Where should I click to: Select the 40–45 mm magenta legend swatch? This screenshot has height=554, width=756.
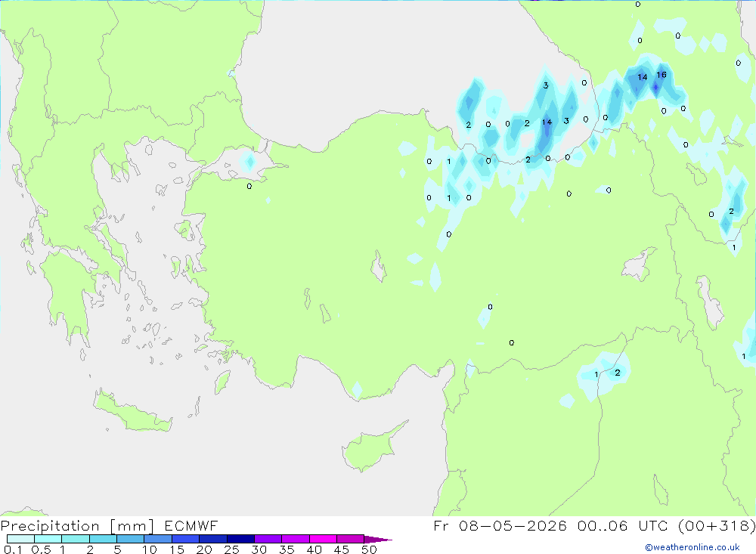tap(323, 539)
